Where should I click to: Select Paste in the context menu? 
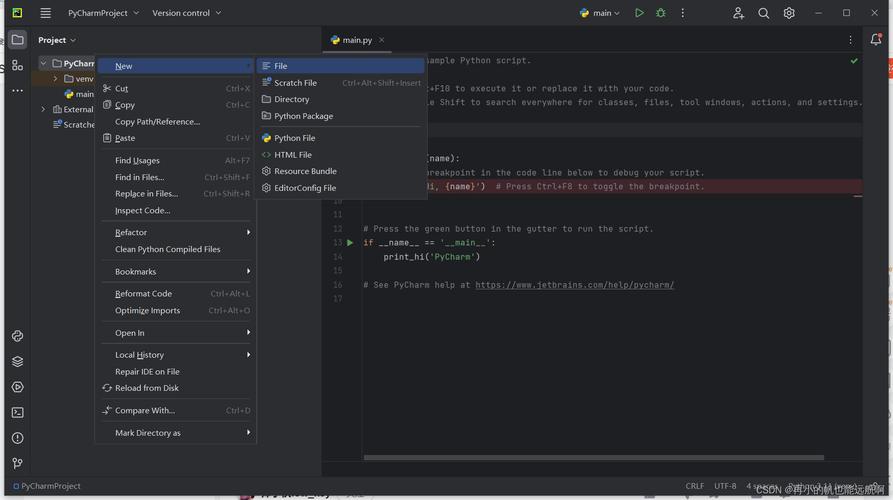coord(177,138)
